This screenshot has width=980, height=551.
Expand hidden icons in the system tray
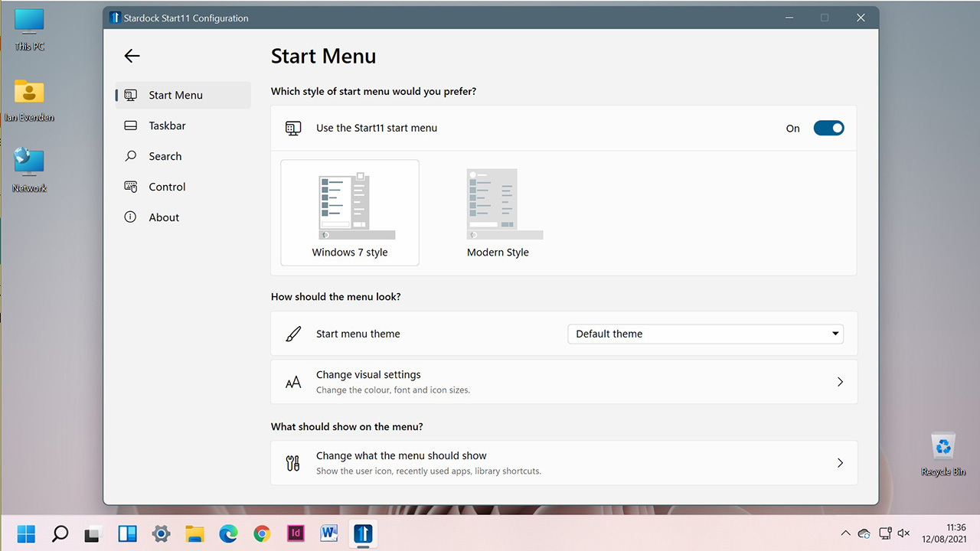(x=845, y=533)
